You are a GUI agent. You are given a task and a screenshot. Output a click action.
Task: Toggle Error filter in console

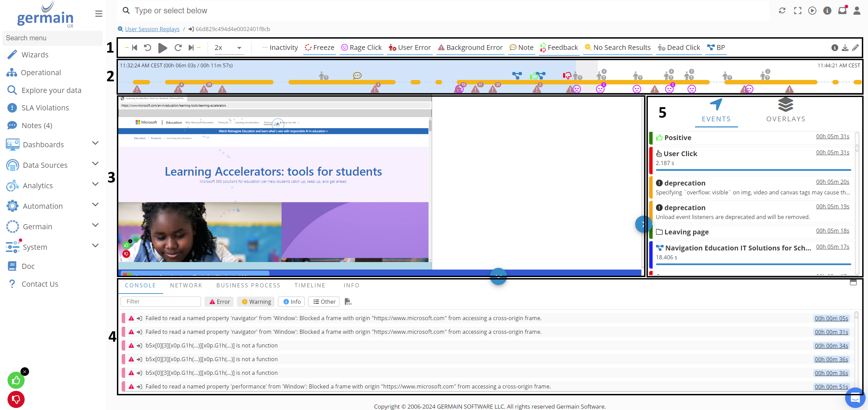[219, 302]
